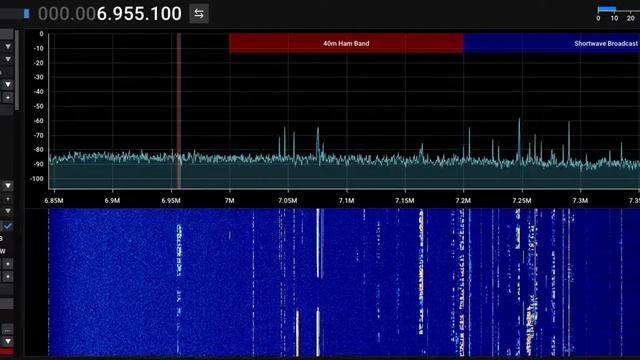Click the 7.05M frequency axis label
640x360 pixels.
[288, 201]
